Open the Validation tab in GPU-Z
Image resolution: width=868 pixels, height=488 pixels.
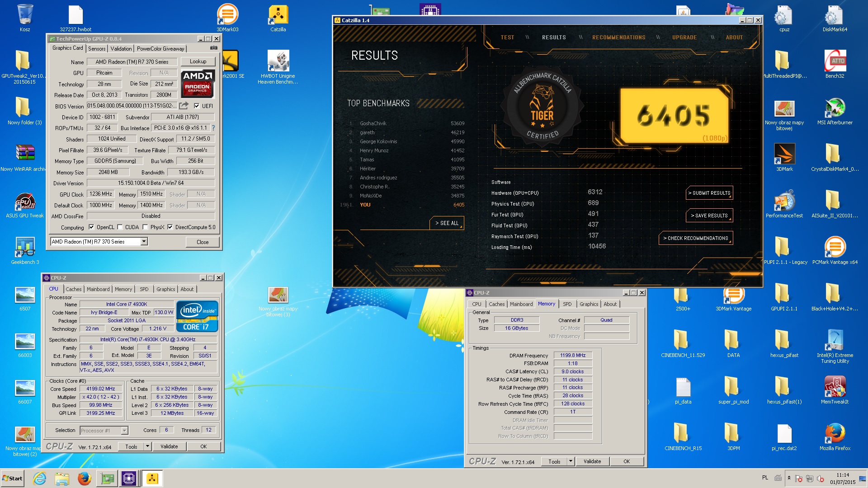pos(121,49)
